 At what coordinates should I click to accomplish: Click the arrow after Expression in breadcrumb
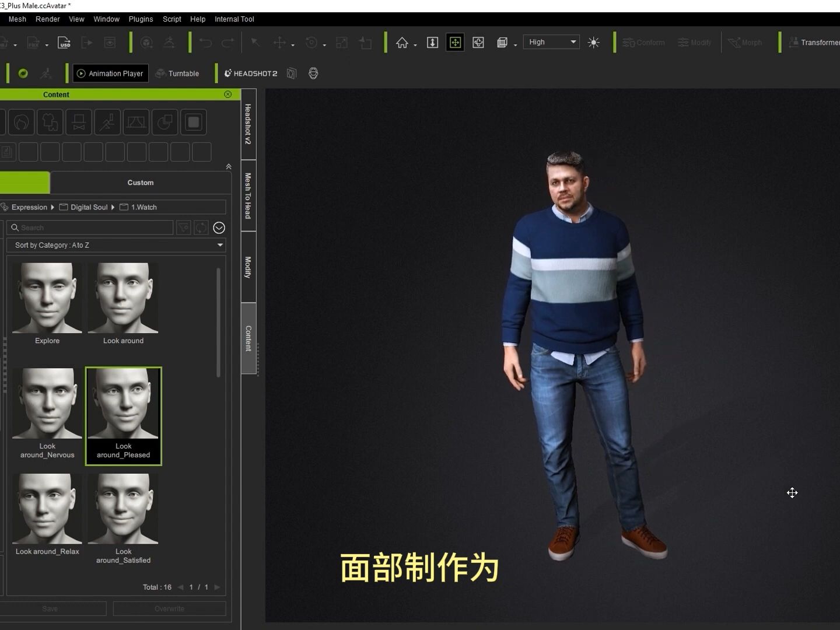[x=52, y=207]
